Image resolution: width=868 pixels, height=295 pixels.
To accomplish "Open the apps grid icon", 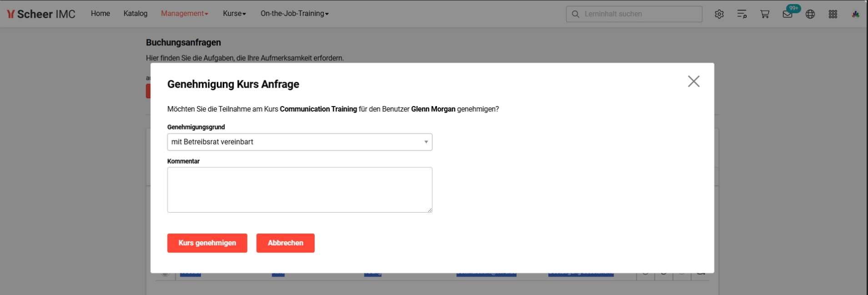I will [x=833, y=14].
